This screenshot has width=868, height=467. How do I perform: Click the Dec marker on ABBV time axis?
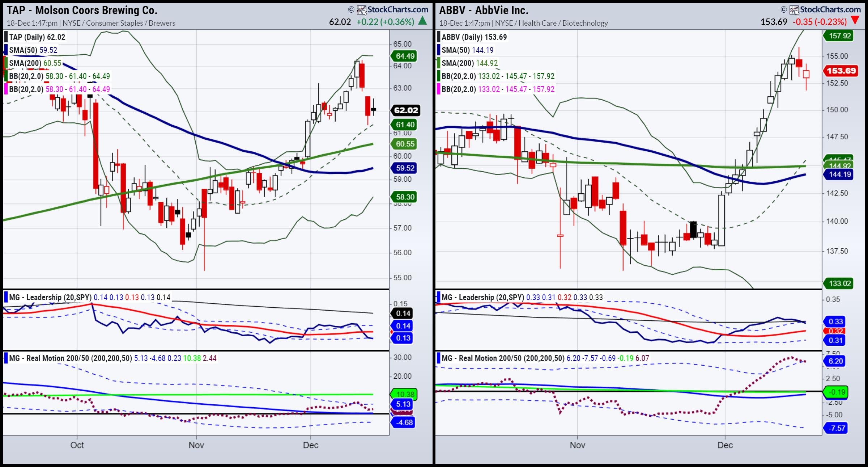tap(725, 445)
